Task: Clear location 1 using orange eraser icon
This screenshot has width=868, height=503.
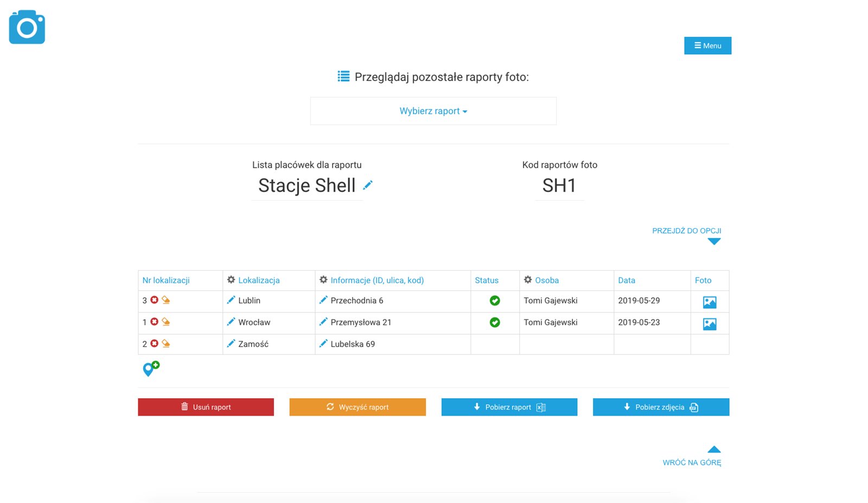Action: pos(166,322)
